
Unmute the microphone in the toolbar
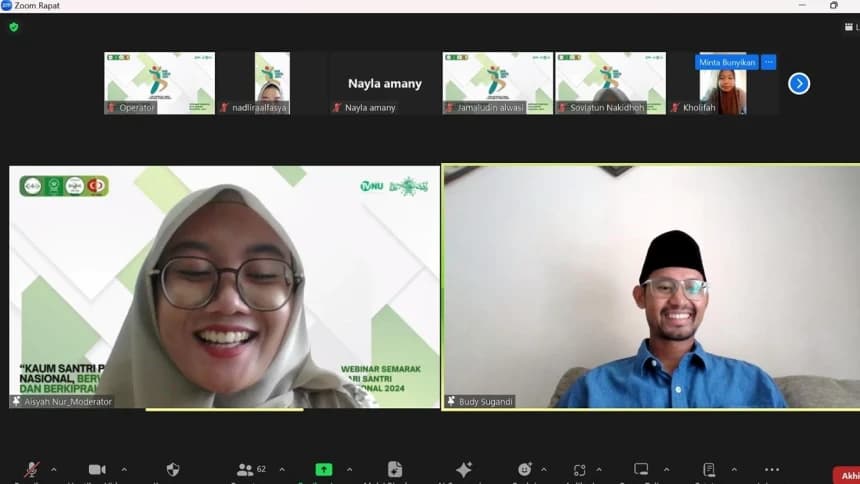coord(32,469)
